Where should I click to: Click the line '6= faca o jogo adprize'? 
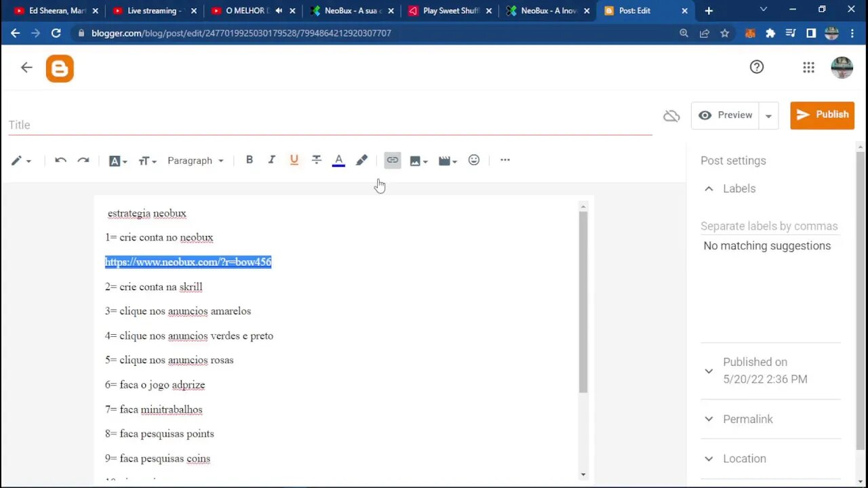point(155,385)
